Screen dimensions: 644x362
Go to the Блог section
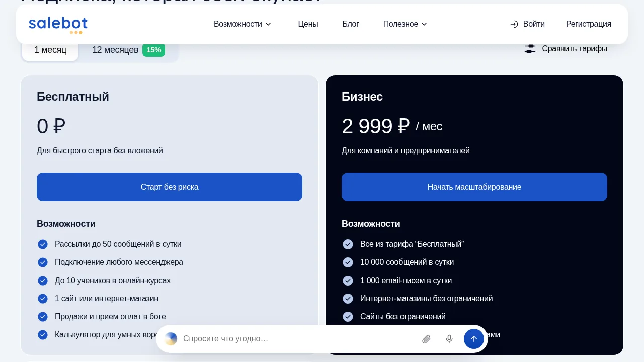pyautogui.click(x=351, y=24)
